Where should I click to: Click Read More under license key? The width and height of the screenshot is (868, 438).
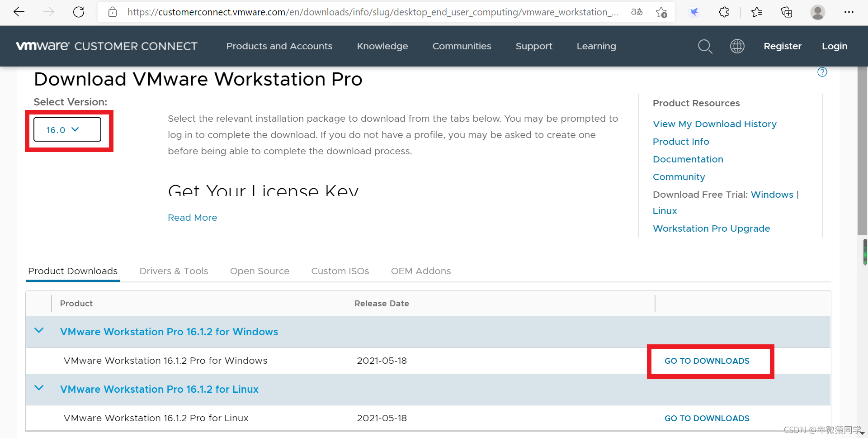(193, 218)
